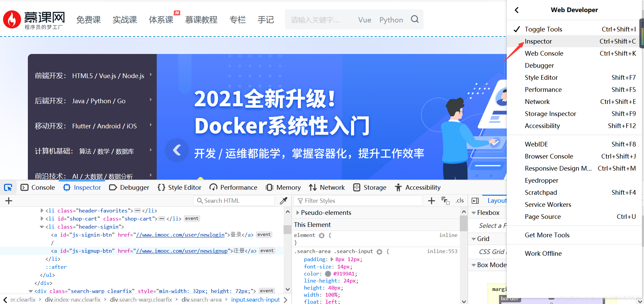Expand the shop-cart li node
The height and width of the screenshot is (304, 644).
coord(42,219)
